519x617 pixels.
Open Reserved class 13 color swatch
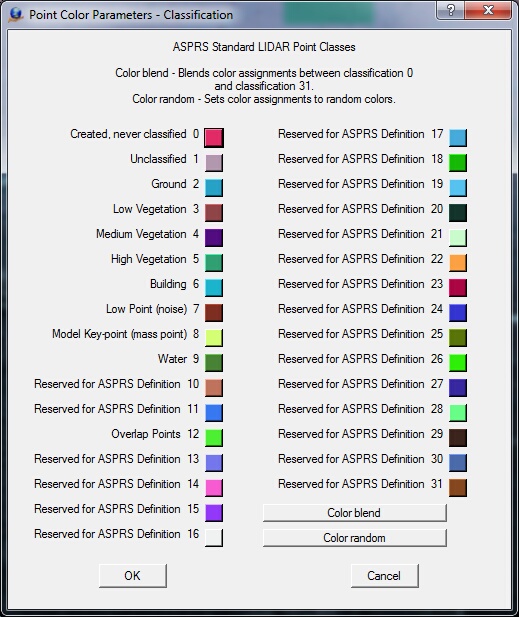(214, 463)
